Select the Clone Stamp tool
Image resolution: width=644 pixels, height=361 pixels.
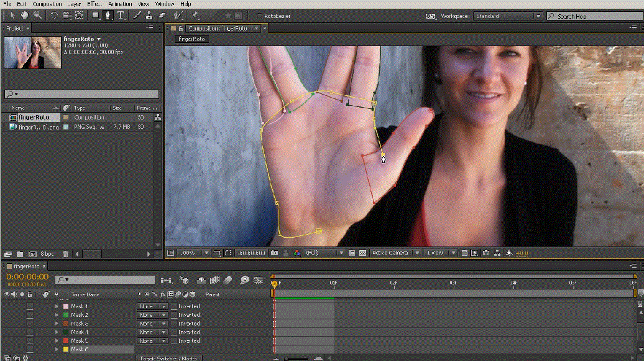coord(149,16)
